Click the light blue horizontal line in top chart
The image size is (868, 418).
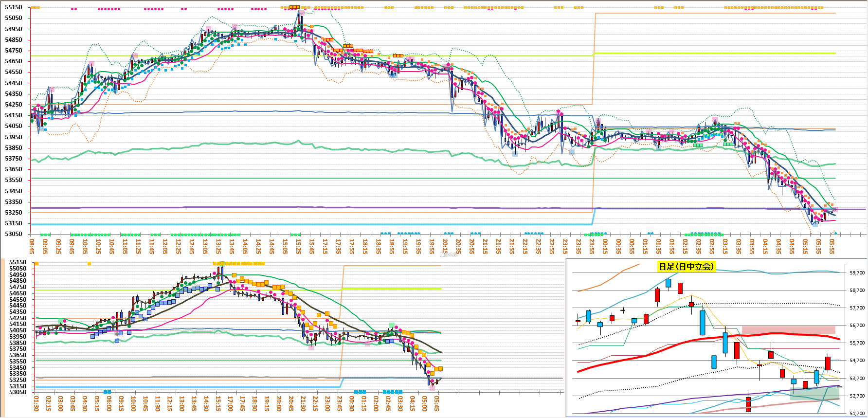click(x=292, y=224)
